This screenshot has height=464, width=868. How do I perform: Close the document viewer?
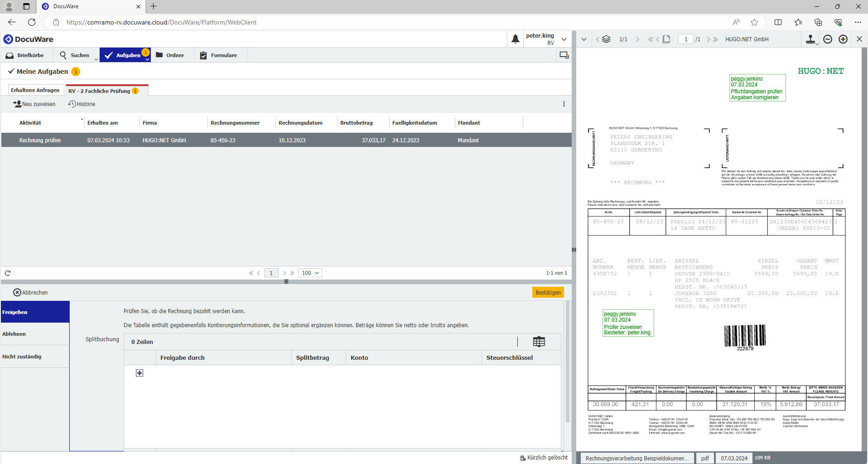(859, 39)
